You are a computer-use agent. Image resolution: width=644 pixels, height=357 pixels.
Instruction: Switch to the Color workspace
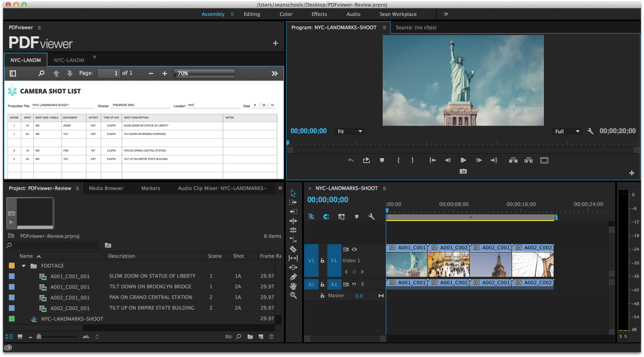286,14
